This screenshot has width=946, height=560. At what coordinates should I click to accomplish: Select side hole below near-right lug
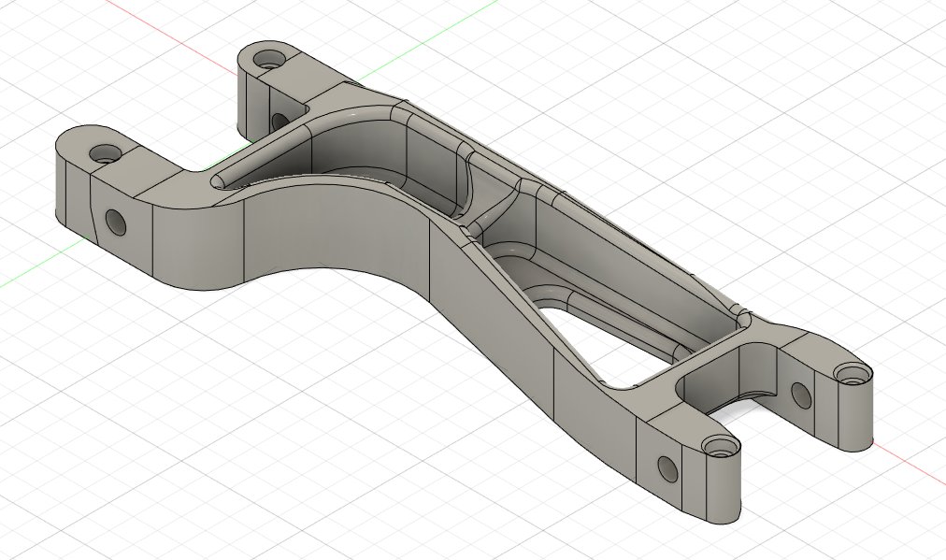tap(667, 469)
